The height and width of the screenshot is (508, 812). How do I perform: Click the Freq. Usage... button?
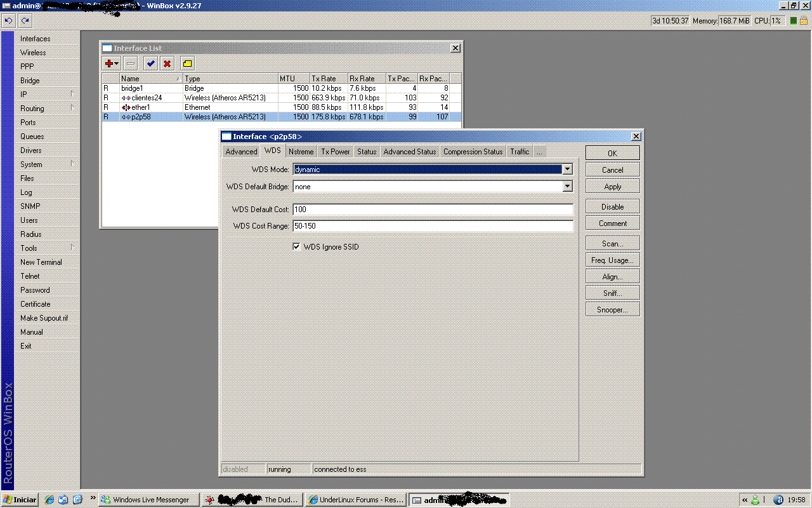612,260
